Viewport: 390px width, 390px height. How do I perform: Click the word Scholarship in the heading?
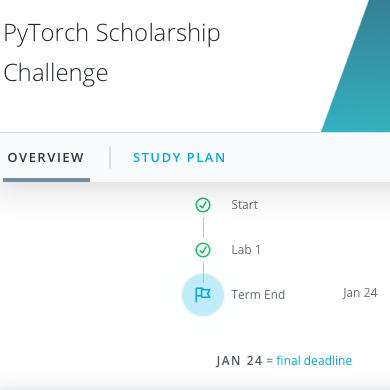pos(158,34)
